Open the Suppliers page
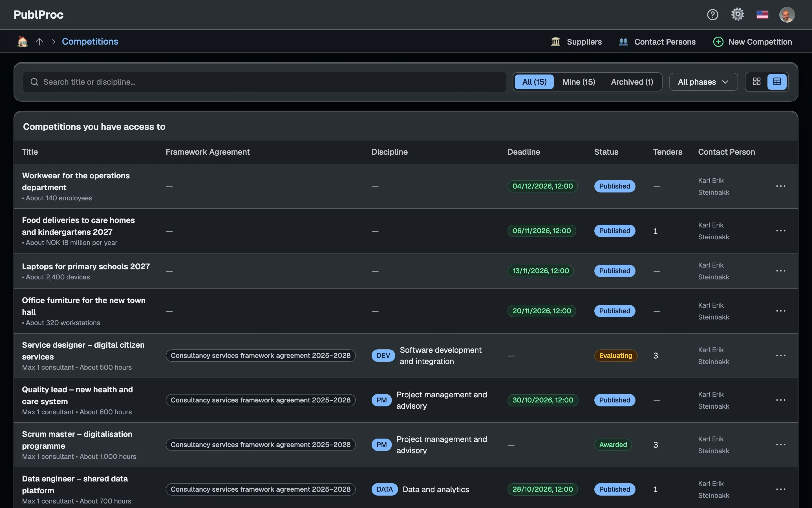Viewport: 812px width, 508px height. click(x=577, y=42)
